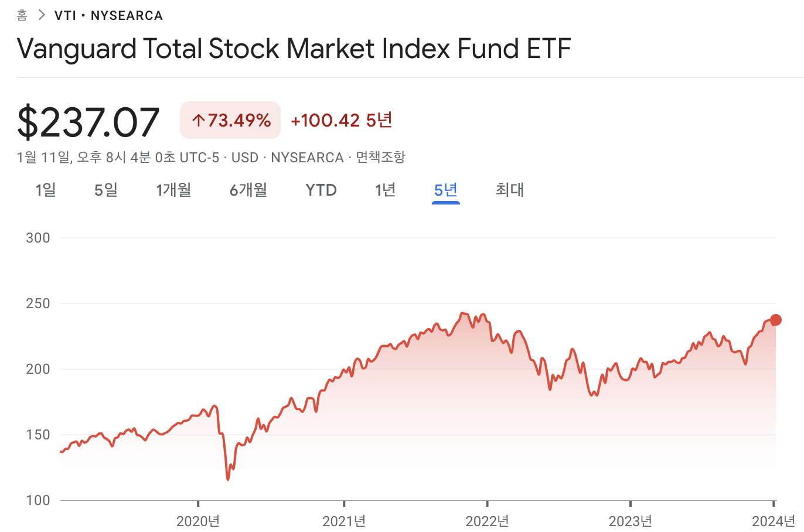Switch to the 5일 time range
The image size is (804, 532).
click(x=106, y=190)
